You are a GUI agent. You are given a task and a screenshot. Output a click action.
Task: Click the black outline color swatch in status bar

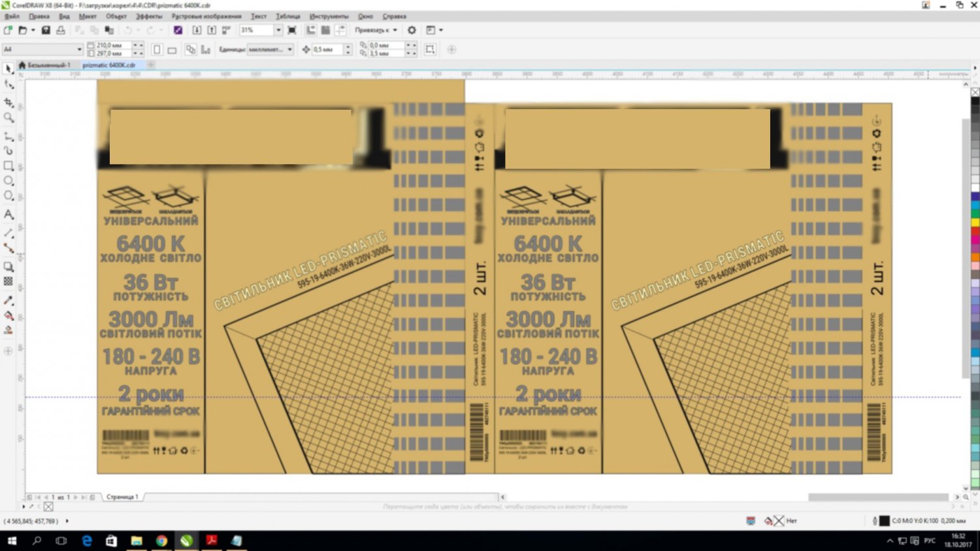pyautogui.click(x=884, y=521)
